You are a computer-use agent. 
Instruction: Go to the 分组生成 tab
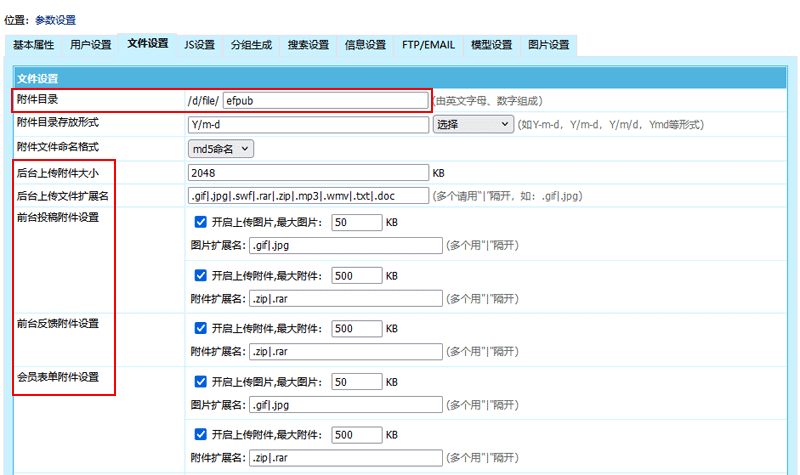(250, 45)
